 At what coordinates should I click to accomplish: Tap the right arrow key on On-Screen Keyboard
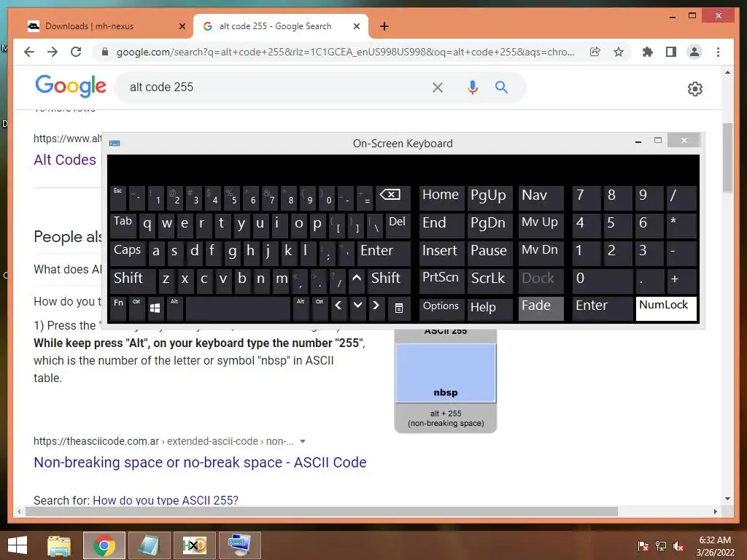point(376,308)
